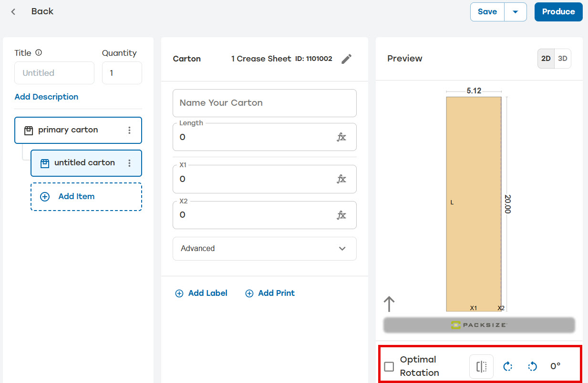Click the fx formula icon in X2 field
This screenshot has width=588, height=383.
[341, 215]
